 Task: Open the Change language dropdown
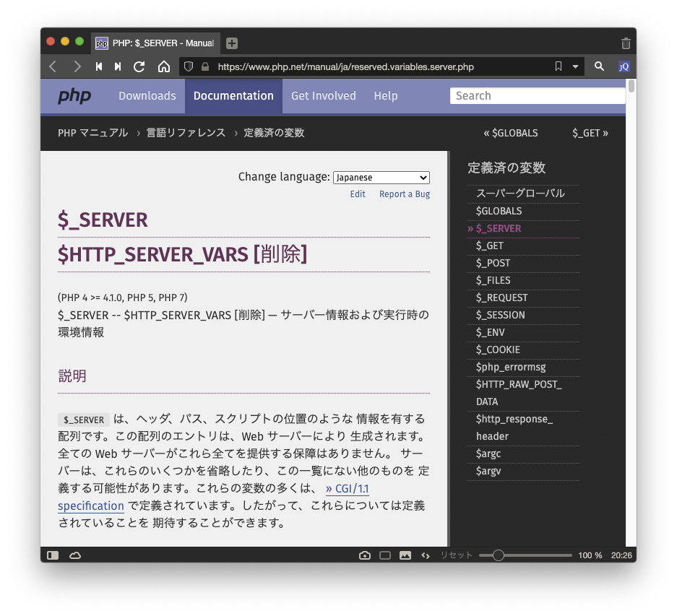coord(381,178)
